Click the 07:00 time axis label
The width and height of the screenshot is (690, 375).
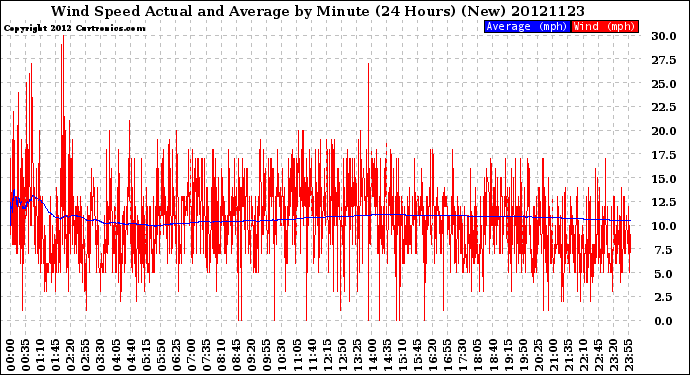[x=191, y=355]
